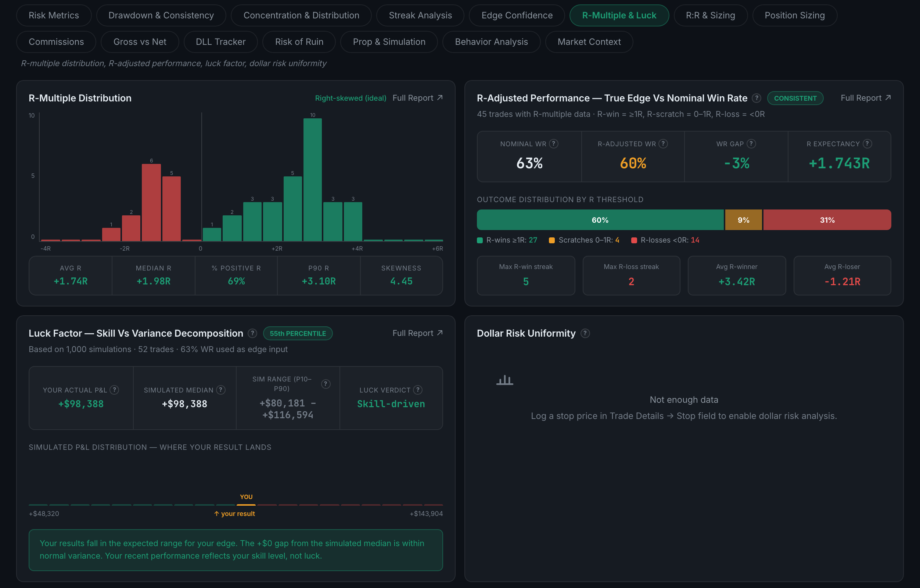Viewport: 920px width, 588px height.
Task: Open the Luck Factor Full Report link
Action: (x=418, y=333)
